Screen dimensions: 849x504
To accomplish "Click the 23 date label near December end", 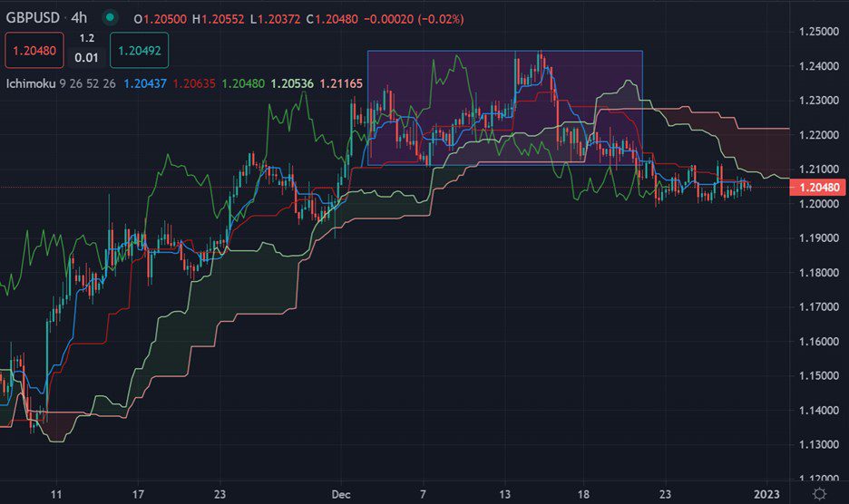I will pyautogui.click(x=665, y=494).
